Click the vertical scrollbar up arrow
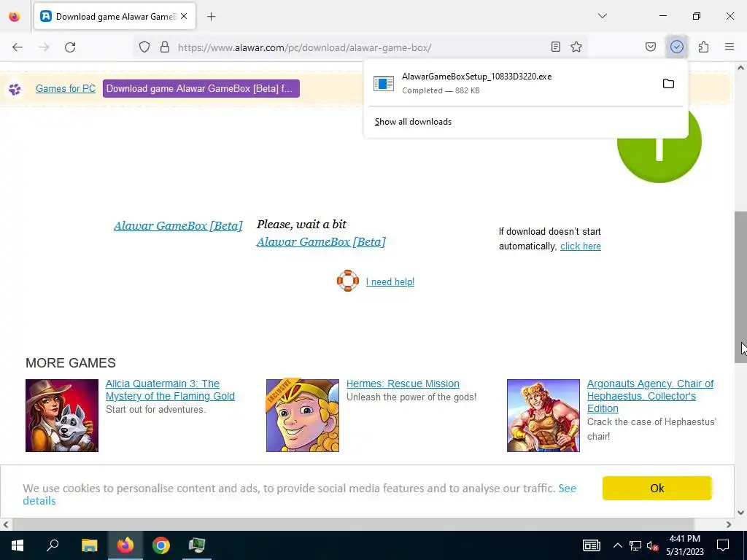Screen dimensions: 747x560 pyautogui.click(x=740, y=68)
